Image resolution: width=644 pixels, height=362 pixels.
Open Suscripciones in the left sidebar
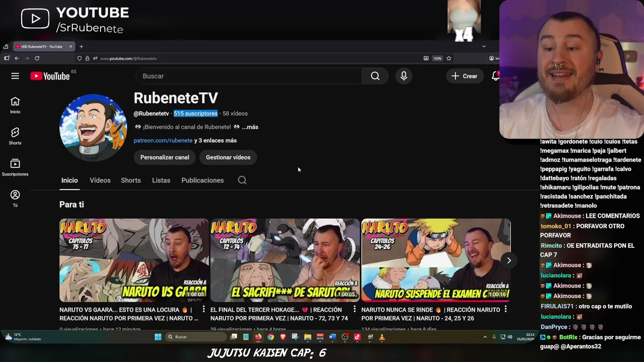coord(15,167)
